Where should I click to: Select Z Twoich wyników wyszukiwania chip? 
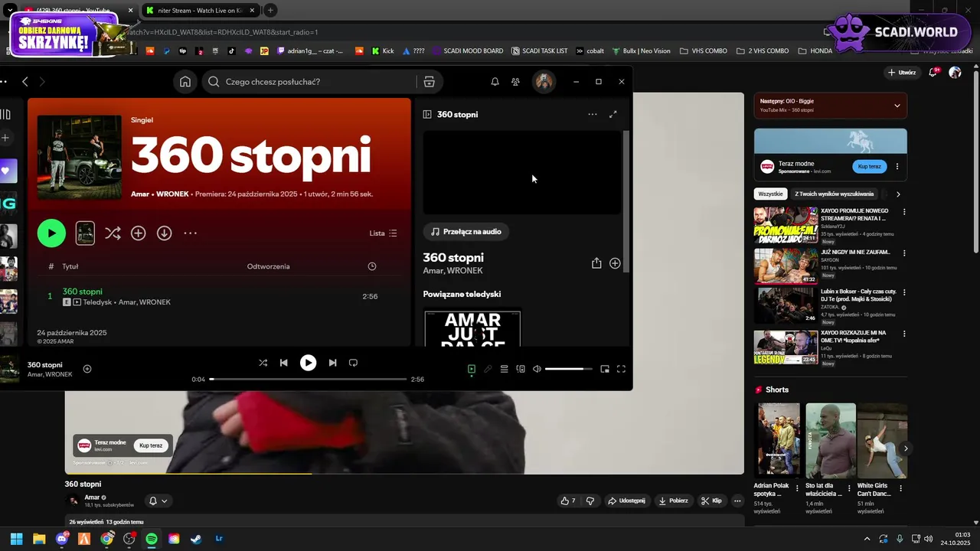tap(834, 194)
